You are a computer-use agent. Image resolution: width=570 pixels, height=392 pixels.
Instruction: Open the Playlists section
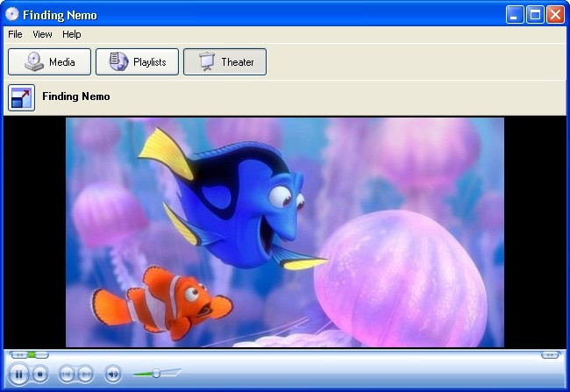(x=137, y=61)
